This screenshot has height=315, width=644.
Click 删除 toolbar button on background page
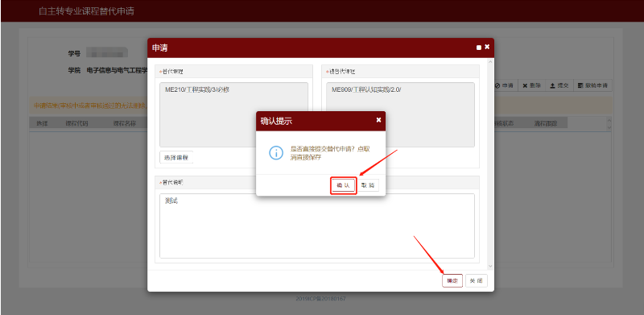(x=531, y=85)
